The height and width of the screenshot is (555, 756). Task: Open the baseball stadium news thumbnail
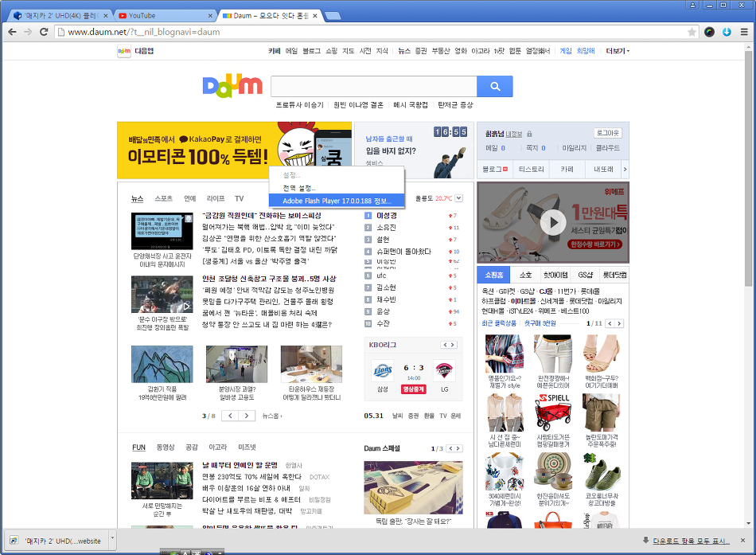(x=162, y=295)
